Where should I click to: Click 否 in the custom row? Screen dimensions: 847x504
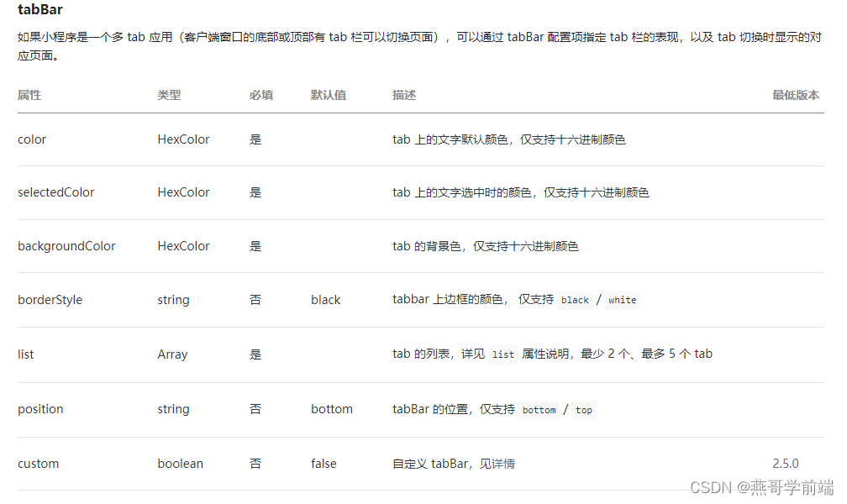click(255, 464)
